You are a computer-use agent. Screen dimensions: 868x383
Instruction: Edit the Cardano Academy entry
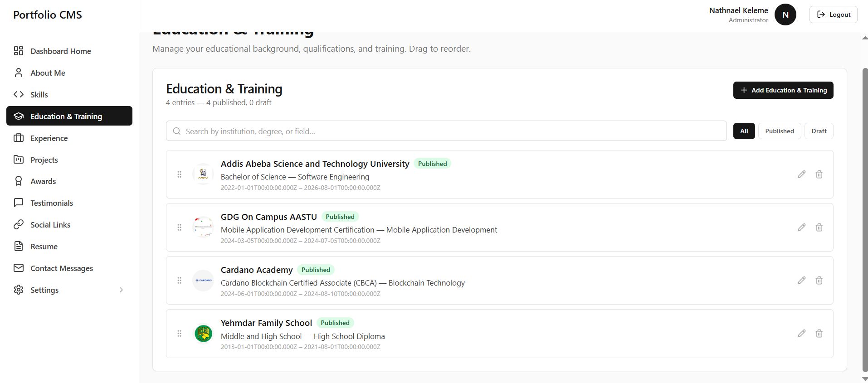click(801, 280)
